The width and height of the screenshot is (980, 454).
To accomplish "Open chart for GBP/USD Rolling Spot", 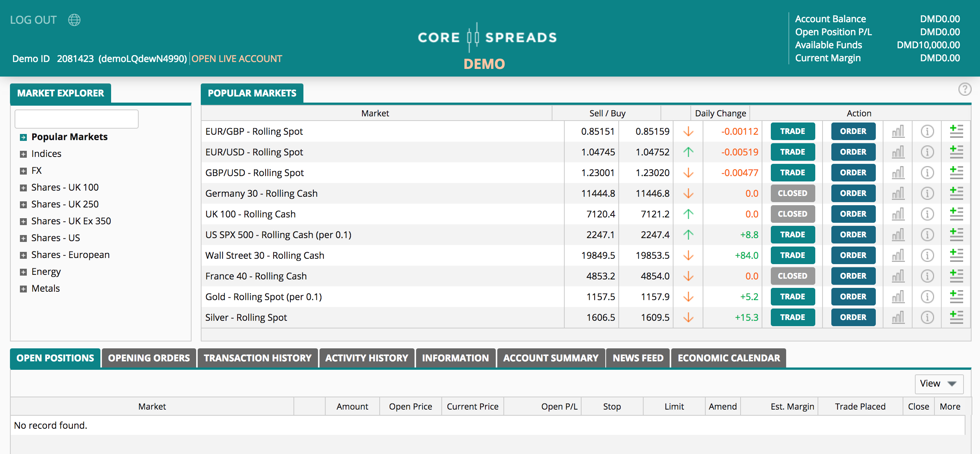I will (x=898, y=173).
